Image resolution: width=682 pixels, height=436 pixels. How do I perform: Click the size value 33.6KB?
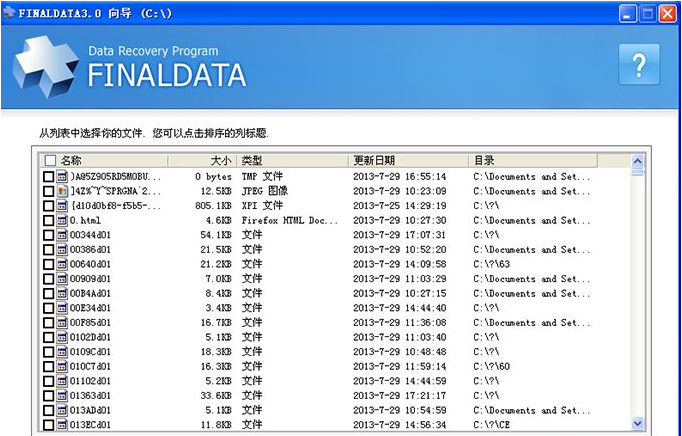(x=216, y=396)
